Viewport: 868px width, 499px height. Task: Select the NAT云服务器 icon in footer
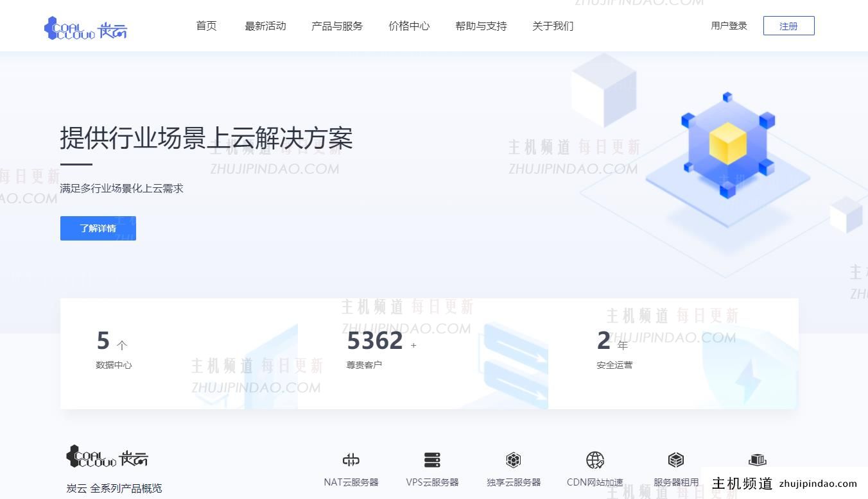coord(351,460)
